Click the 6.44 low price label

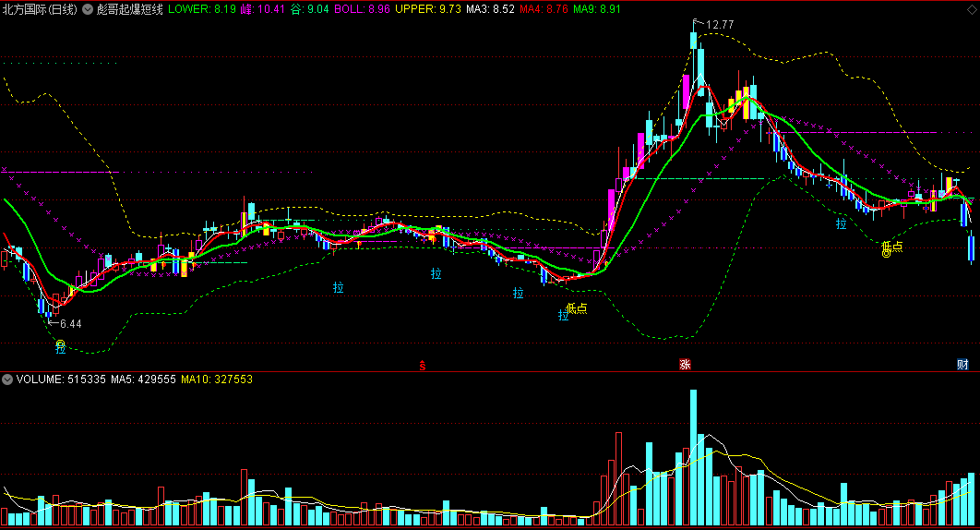click(x=71, y=324)
